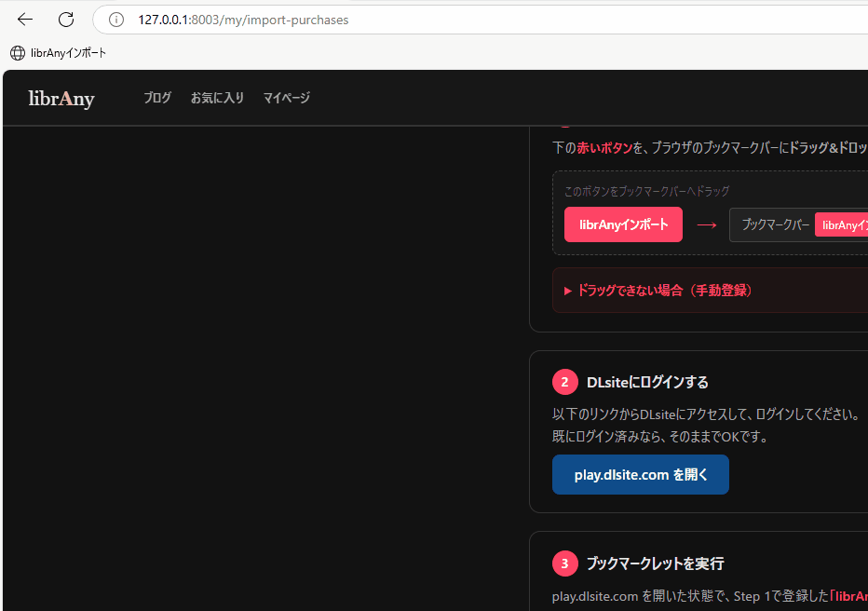Click the librAnyインポート button inside the bookmark bar mockup
Image resolution: width=868 pixels, height=611 pixels.
[x=844, y=224]
